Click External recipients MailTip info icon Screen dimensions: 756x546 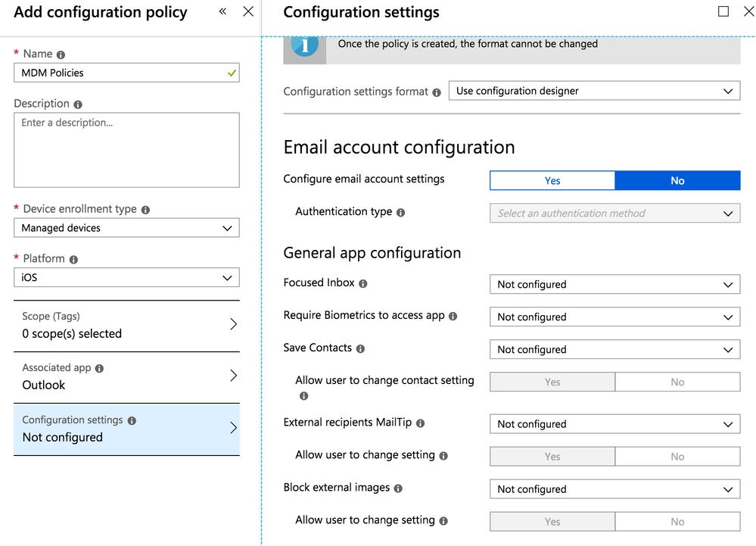[x=421, y=423]
